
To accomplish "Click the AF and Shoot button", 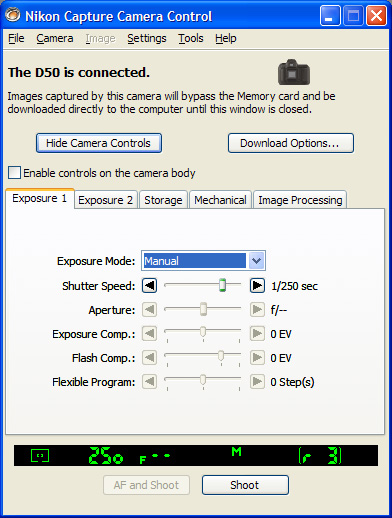I will click(146, 485).
